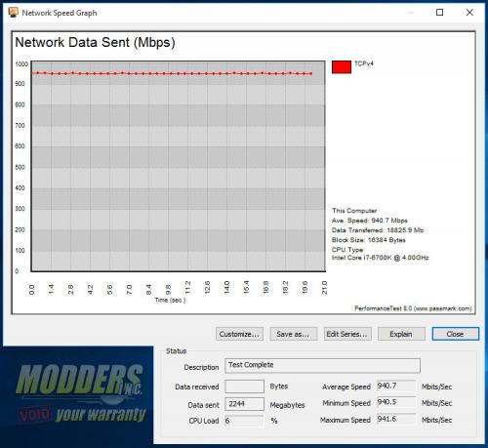Viewport: 488px width, 448px height.
Task: Click the red TCPv4 legend swatch
Action: 342,67
